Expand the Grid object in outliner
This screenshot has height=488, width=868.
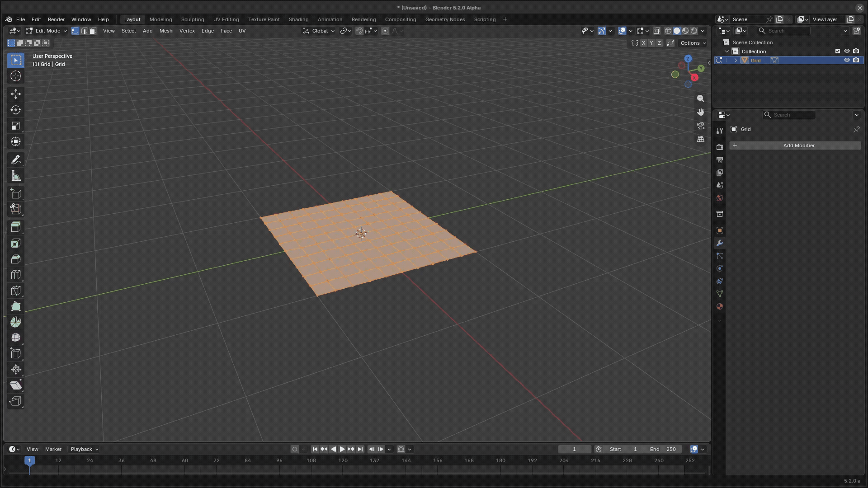point(736,60)
